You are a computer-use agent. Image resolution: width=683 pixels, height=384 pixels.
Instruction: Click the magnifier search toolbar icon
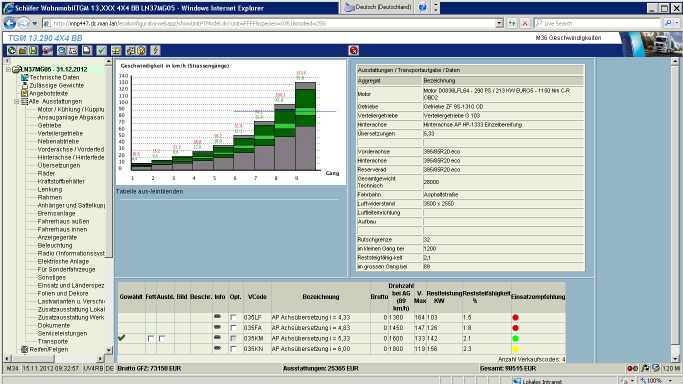61,51
